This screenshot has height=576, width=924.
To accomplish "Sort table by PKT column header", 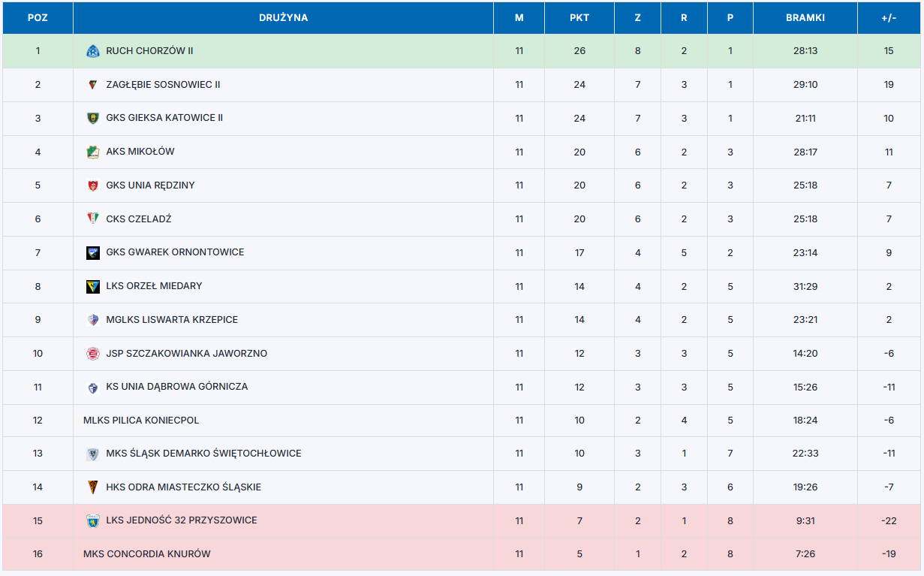I will click(579, 18).
